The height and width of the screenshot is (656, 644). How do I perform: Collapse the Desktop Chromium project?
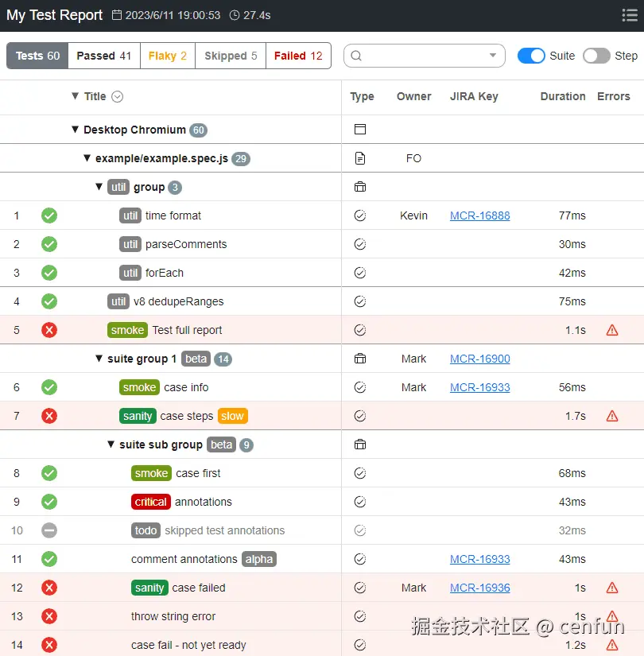[x=75, y=130]
